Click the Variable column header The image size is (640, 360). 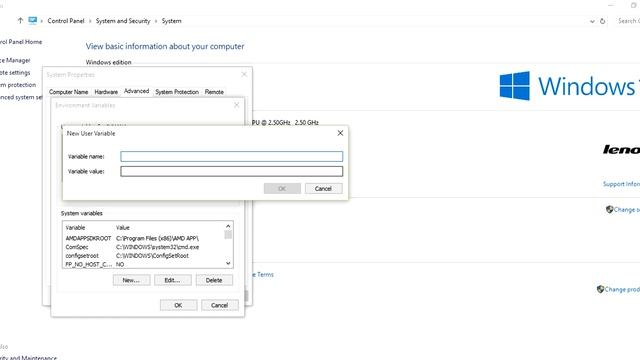point(76,228)
